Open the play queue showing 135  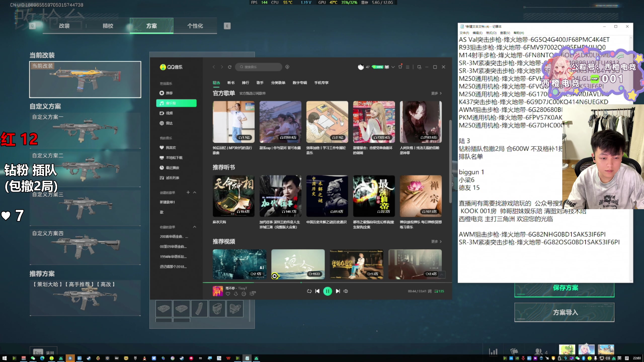click(439, 291)
